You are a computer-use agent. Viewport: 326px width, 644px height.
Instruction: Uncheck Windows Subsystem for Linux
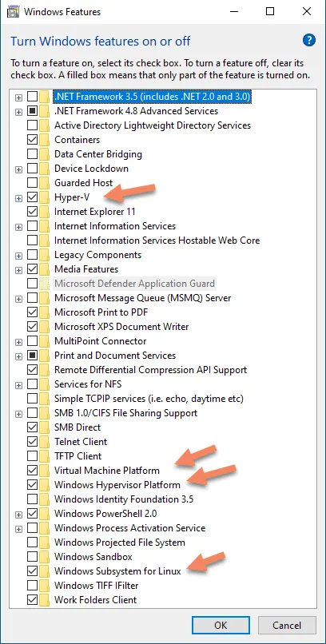pos(32,571)
